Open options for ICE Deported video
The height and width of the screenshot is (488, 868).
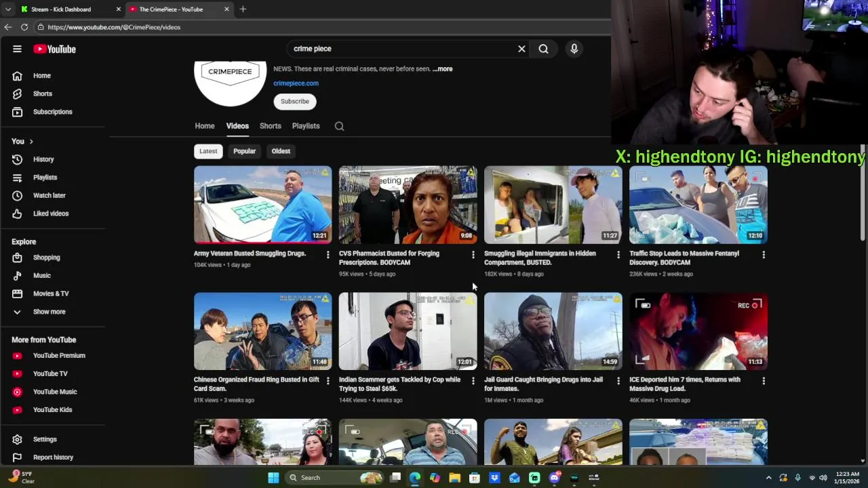click(764, 381)
